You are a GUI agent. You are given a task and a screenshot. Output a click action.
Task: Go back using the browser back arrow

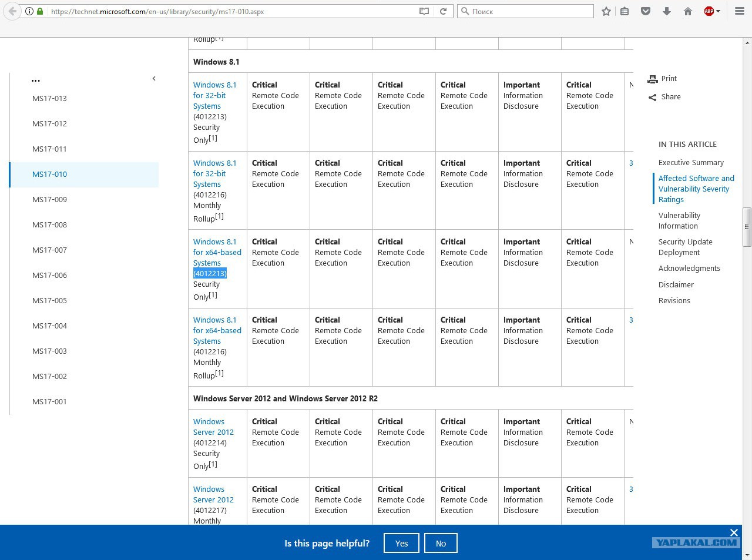[12, 11]
